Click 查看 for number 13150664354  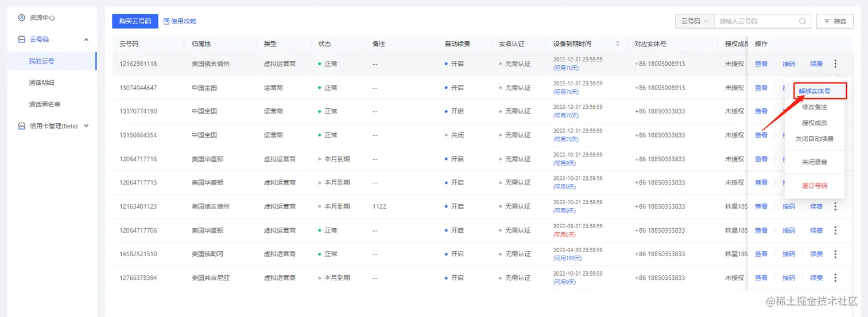pyautogui.click(x=761, y=135)
